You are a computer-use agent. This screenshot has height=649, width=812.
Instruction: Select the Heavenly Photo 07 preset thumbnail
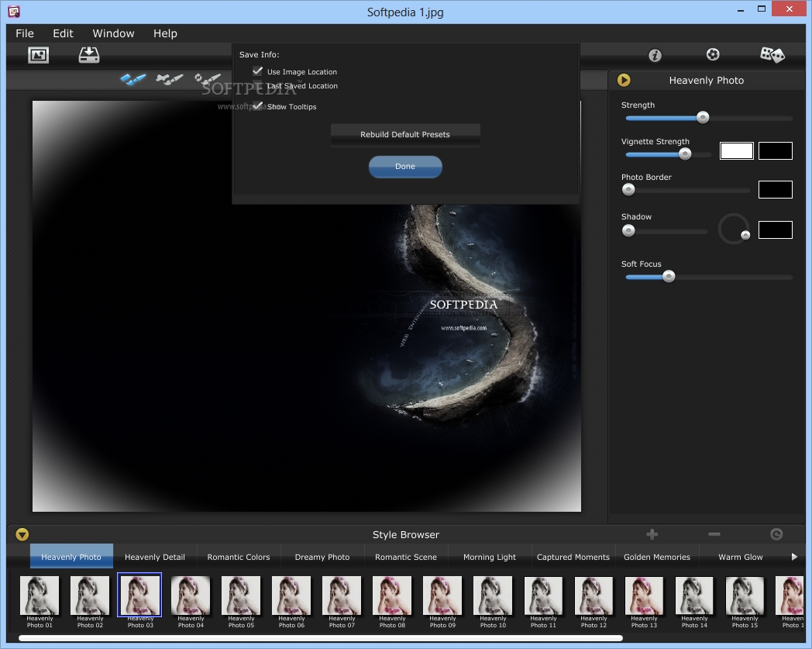coord(342,595)
